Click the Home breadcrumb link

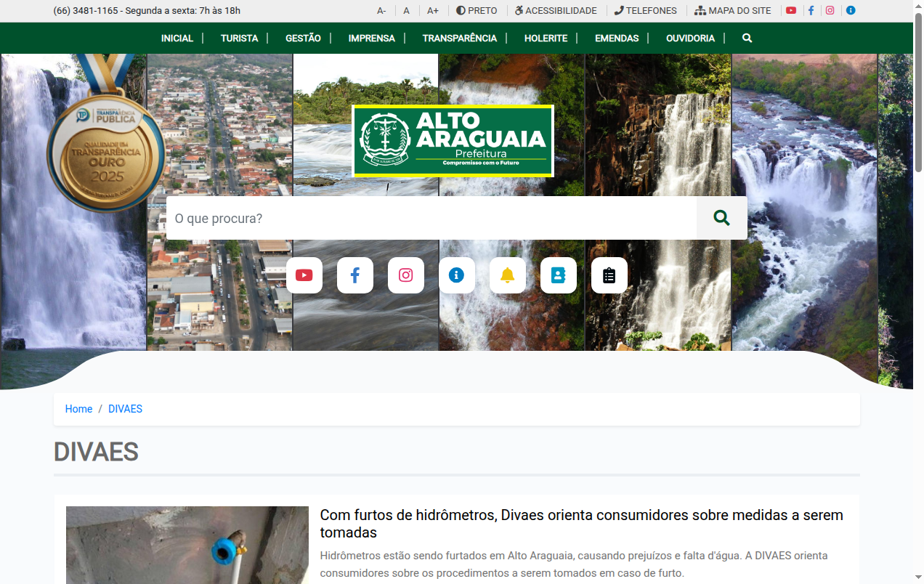pos(78,409)
